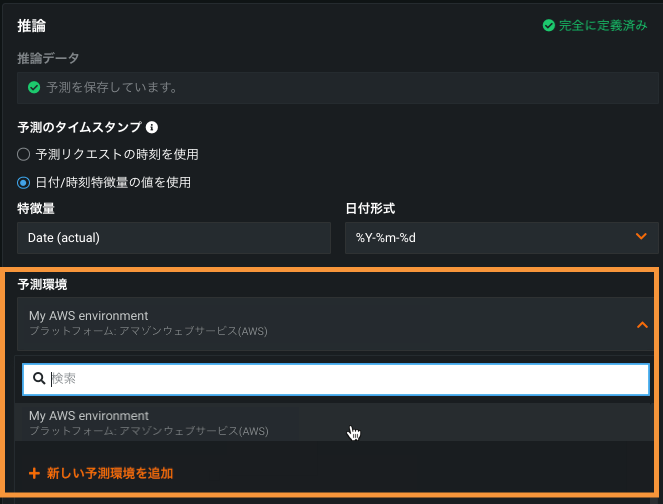Collapse the 予測環境 dropdown with the up chevron
663x504 pixels.
(x=642, y=324)
